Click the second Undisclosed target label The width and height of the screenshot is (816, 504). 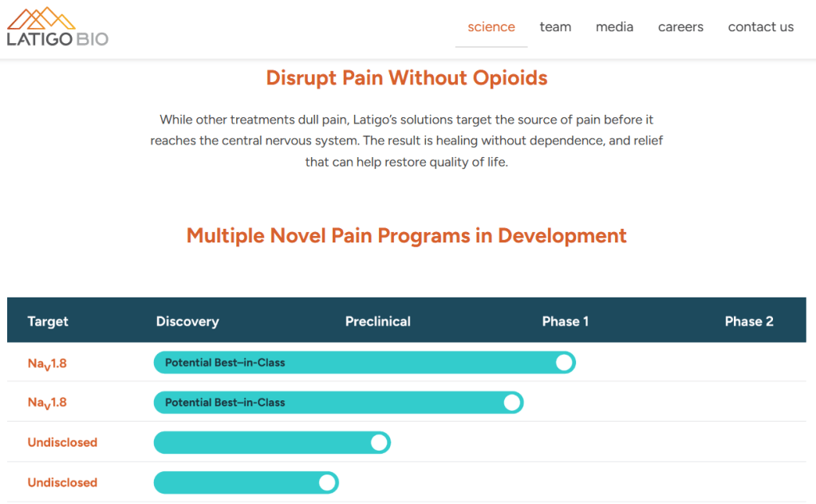tap(62, 482)
